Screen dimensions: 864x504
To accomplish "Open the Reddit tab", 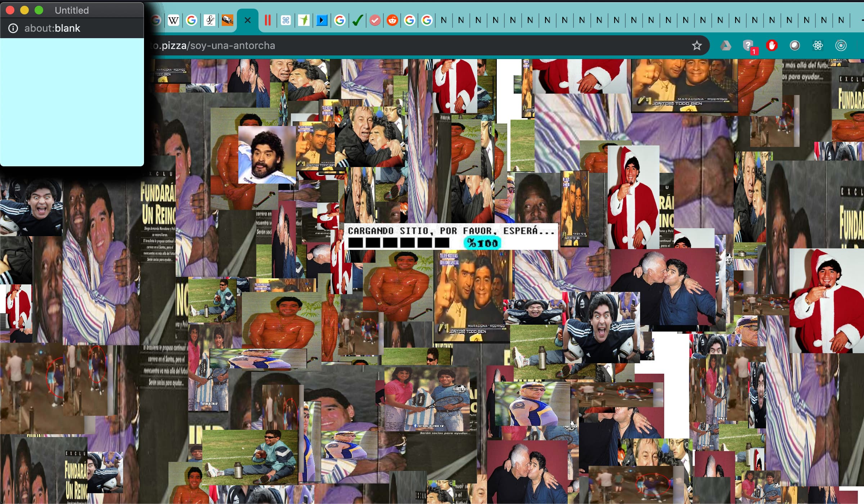I will tap(392, 21).
